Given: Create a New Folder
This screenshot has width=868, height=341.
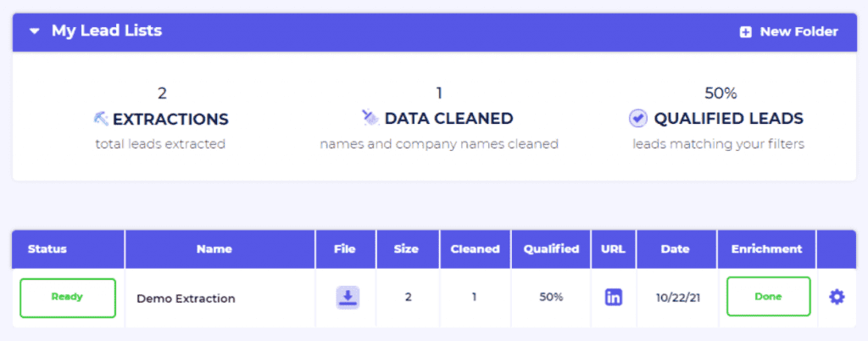Looking at the screenshot, I should (x=798, y=31).
